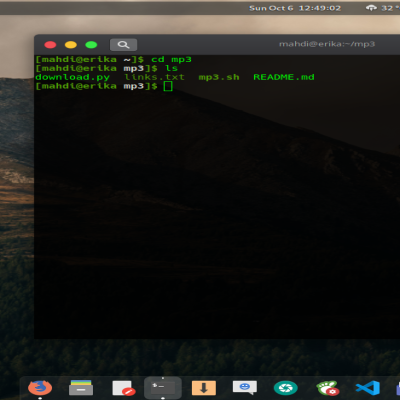Open the terminal search magnifier button
Image resolution: width=400 pixels, height=400 pixels.
point(123,45)
